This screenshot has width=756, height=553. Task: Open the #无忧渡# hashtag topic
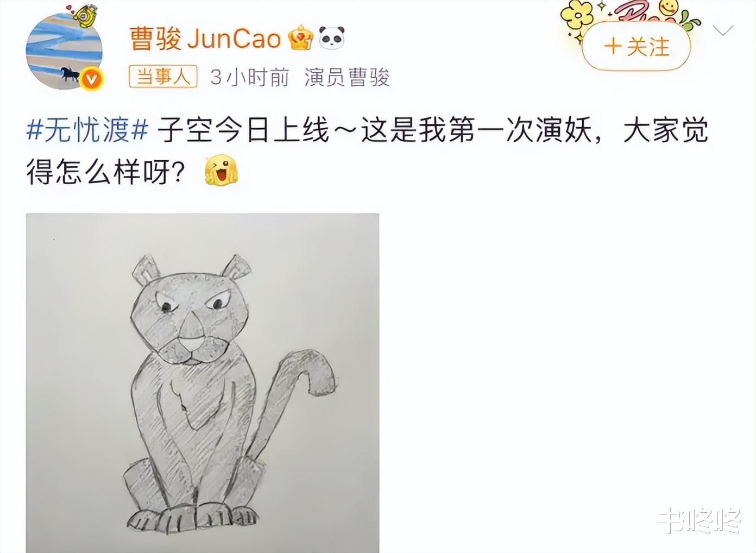coord(87,131)
